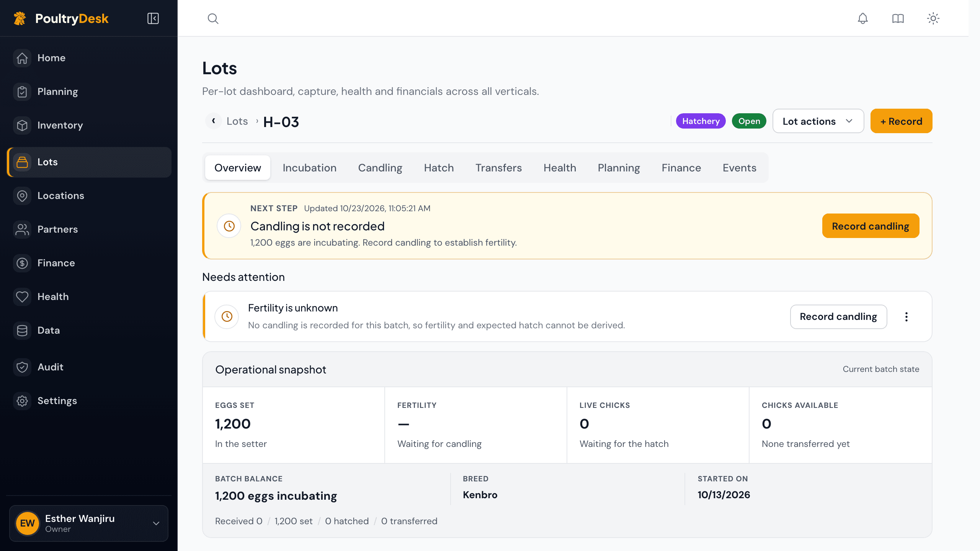Open the search magnifier icon

point(213,18)
